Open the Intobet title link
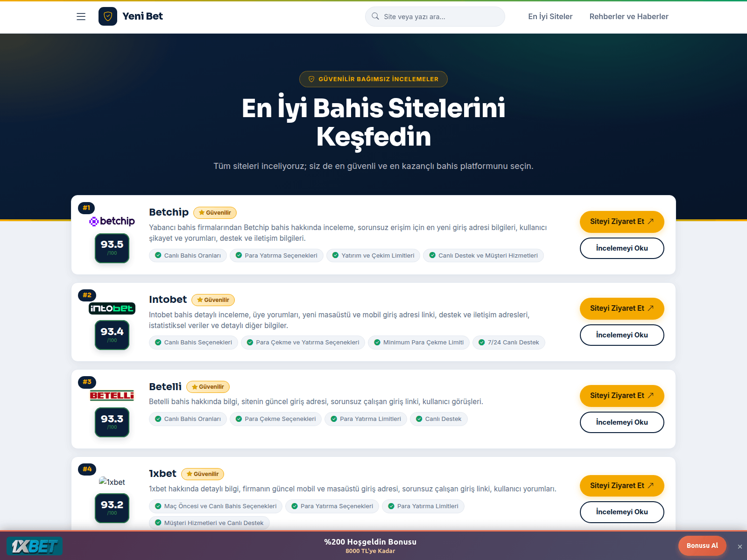 (x=168, y=300)
